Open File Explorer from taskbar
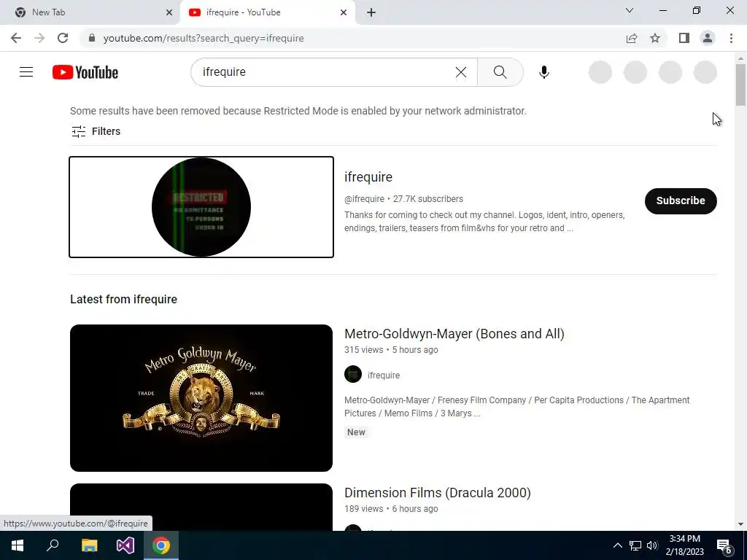 tap(89, 545)
